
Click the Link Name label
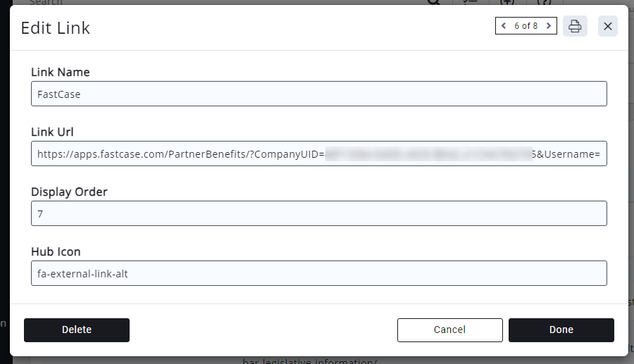pos(61,72)
